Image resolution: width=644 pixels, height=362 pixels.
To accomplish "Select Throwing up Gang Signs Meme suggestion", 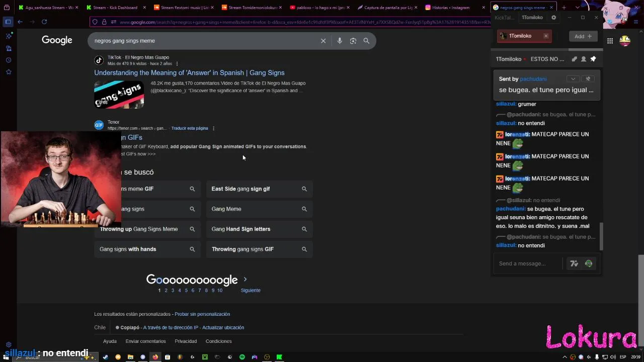I will [147, 229].
